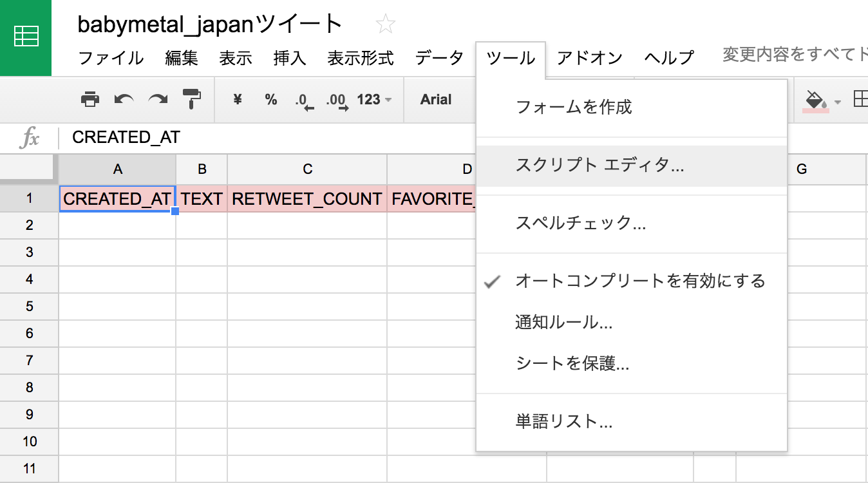This screenshot has height=483, width=868.
Task: Select the CREATED_AT cell
Action: (x=117, y=198)
